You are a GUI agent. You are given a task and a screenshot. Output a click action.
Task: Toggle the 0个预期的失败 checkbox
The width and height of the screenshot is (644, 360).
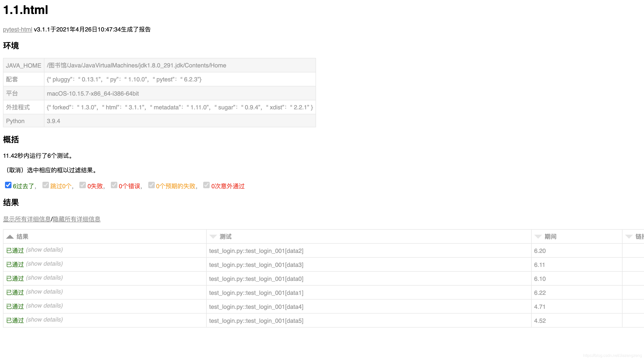(151, 185)
